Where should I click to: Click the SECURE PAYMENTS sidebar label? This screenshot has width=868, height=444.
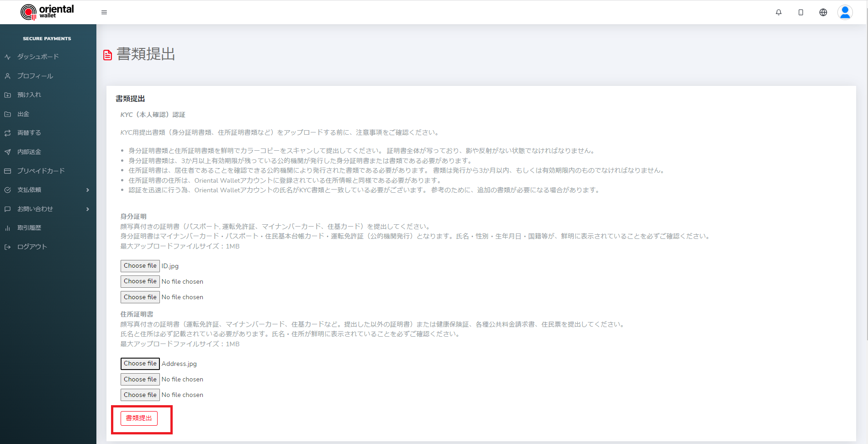(x=47, y=39)
